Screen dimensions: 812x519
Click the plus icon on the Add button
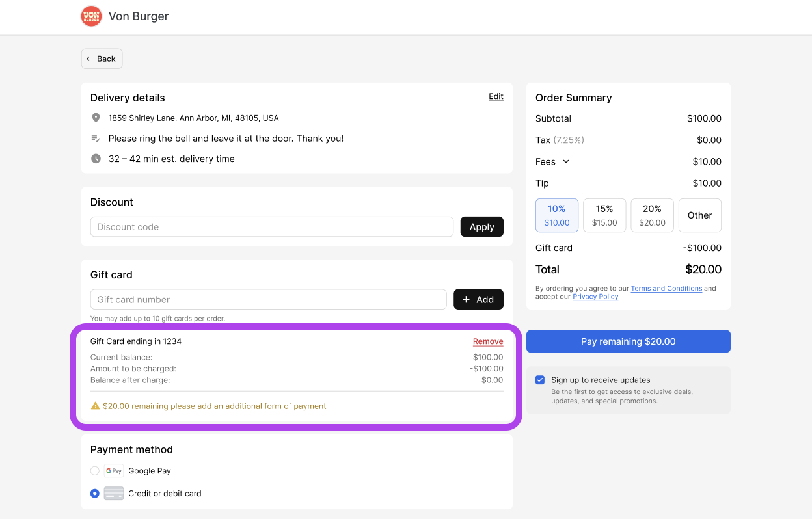466,299
